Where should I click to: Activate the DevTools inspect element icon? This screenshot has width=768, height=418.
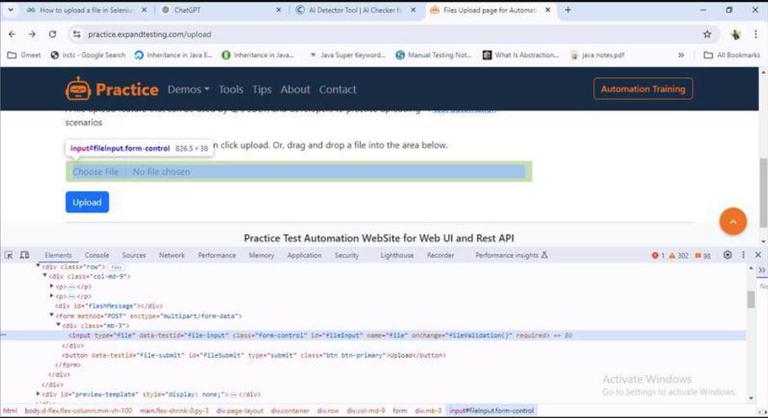tap(9, 255)
